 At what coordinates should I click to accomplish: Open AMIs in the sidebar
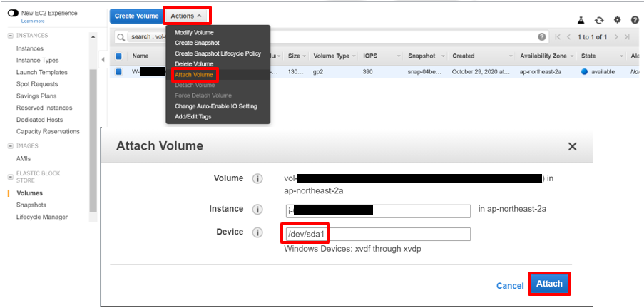click(x=24, y=158)
